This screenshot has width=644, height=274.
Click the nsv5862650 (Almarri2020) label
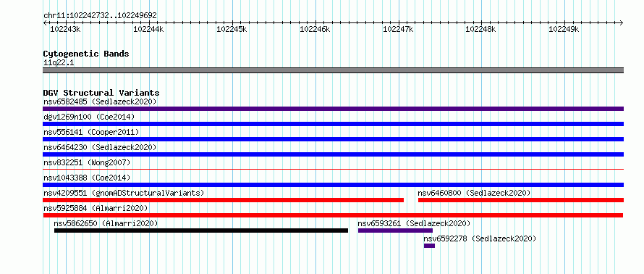[106, 223]
